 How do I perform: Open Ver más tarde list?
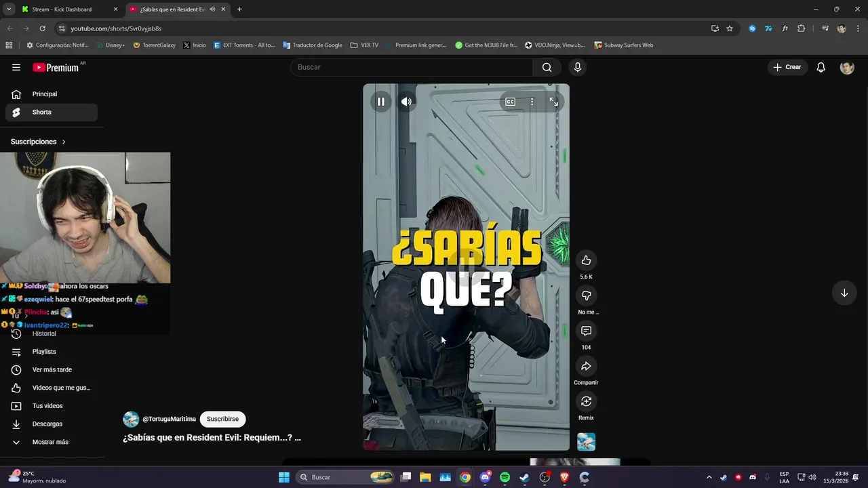pos(52,369)
